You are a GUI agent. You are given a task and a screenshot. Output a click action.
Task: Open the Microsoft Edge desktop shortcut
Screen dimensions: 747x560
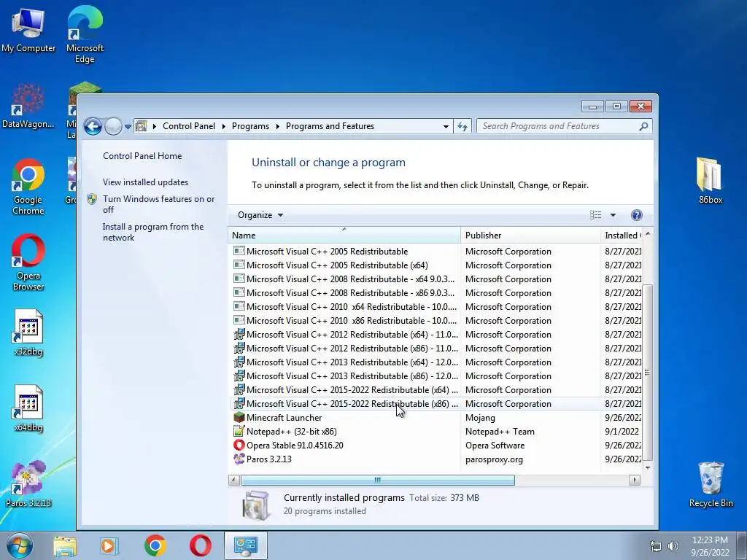click(85, 34)
